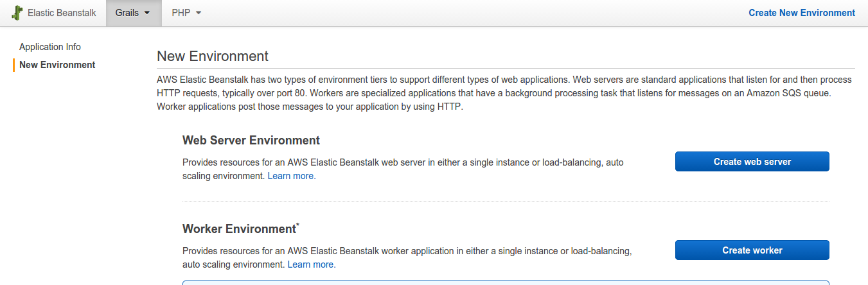868x285 pixels.
Task: Click the Create worker button
Action: pyautogui.click(x=752, y=250)
